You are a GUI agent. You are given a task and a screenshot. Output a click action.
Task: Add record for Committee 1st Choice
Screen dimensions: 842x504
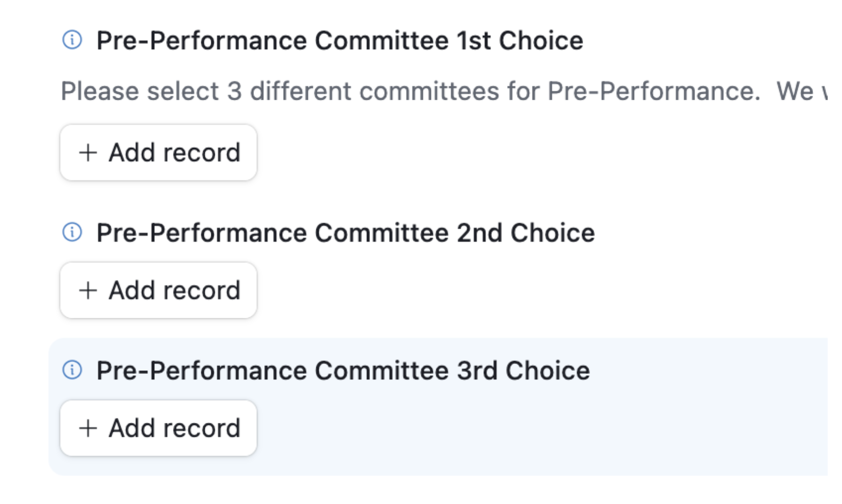tap(158, 153)
